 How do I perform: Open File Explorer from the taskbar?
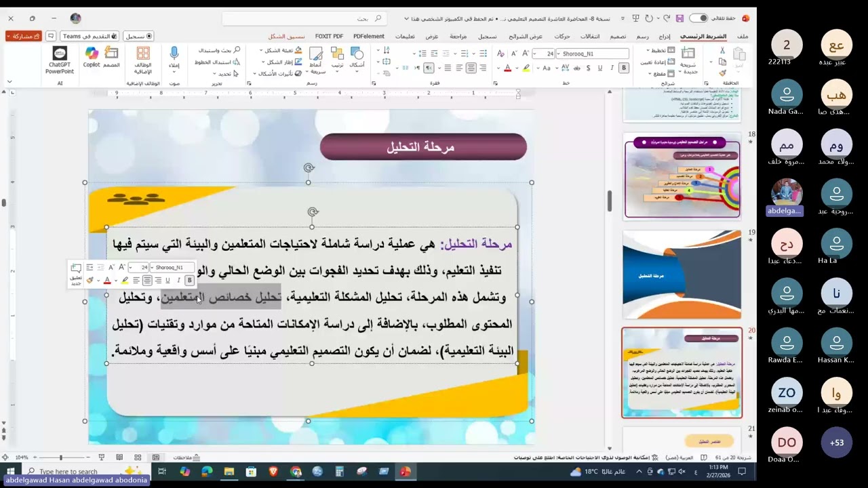click(229, 472)
